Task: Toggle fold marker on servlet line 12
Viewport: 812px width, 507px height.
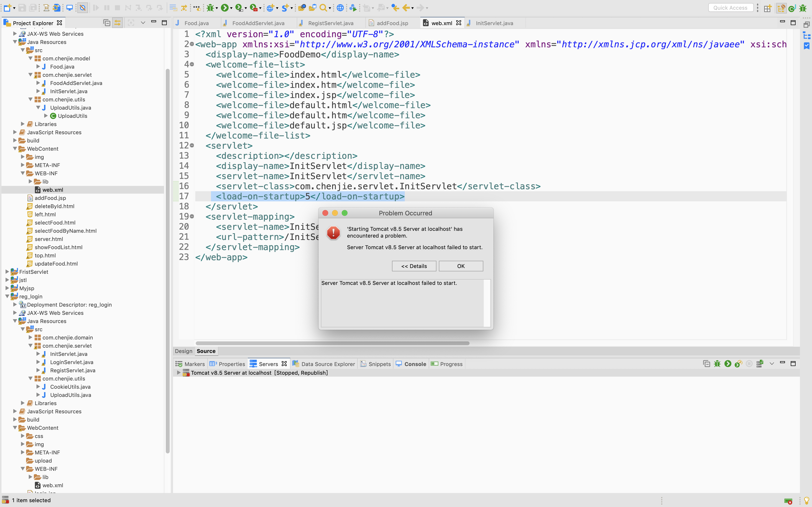Action: pyautogui.click(x=192, y=146)
